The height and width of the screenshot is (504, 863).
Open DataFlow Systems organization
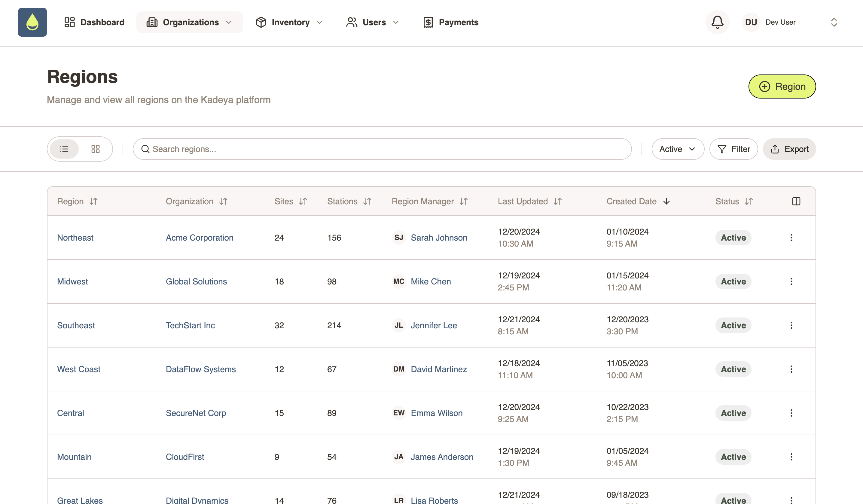click(201, 369)
